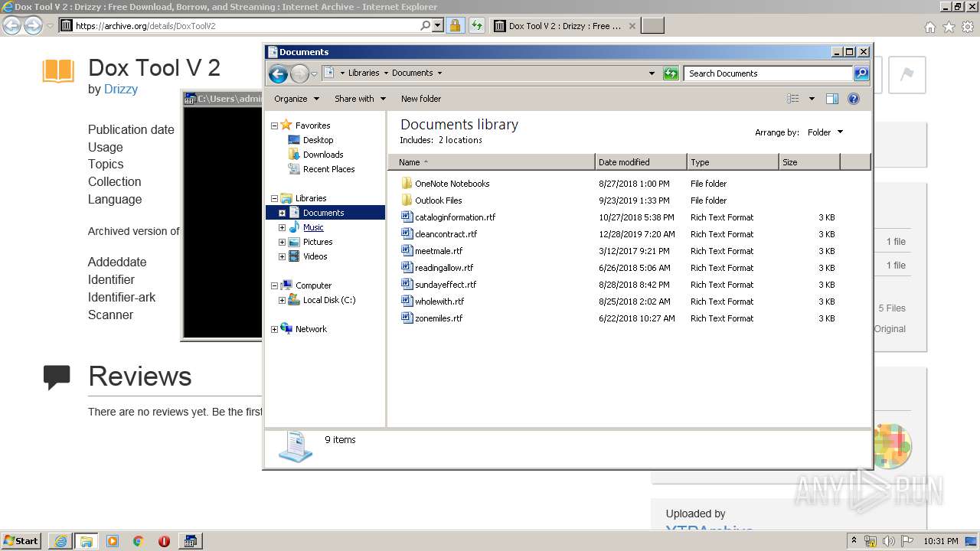The width and height of the screenshot is (980, 551).
Task: Show hidden system tray icons
Action: point(854,541)
